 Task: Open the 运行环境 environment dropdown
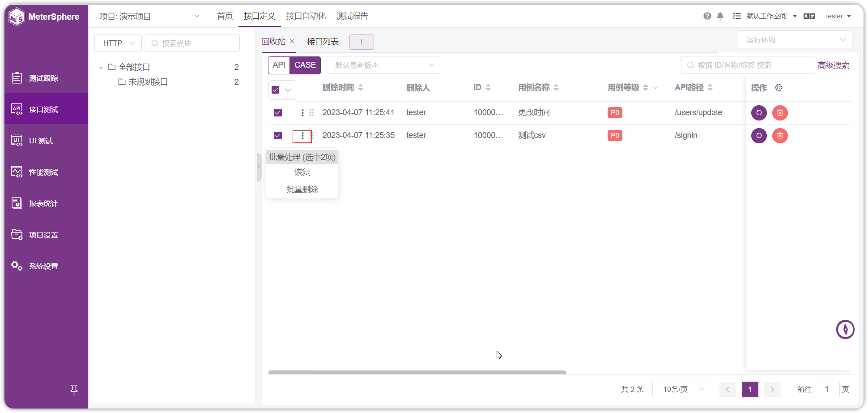(x=795, y=39)
